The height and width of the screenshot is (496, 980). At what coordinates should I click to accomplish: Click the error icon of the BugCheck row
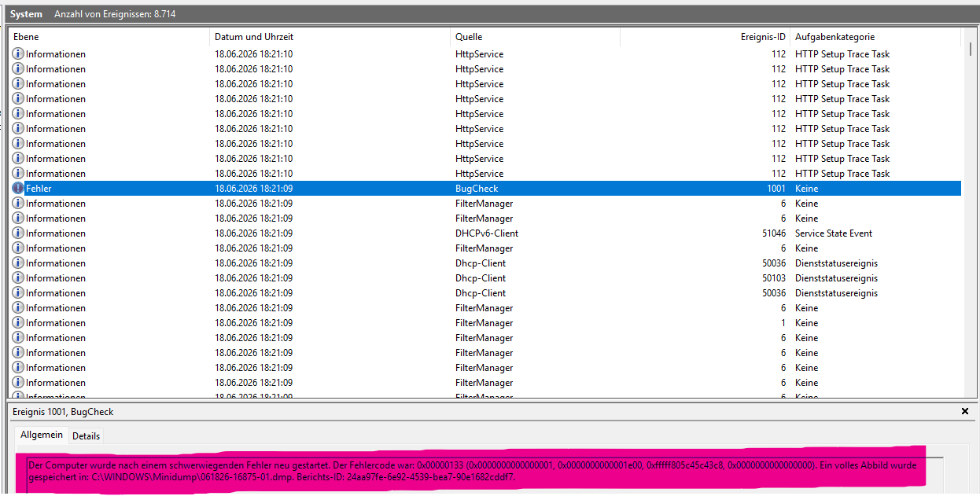18,189
